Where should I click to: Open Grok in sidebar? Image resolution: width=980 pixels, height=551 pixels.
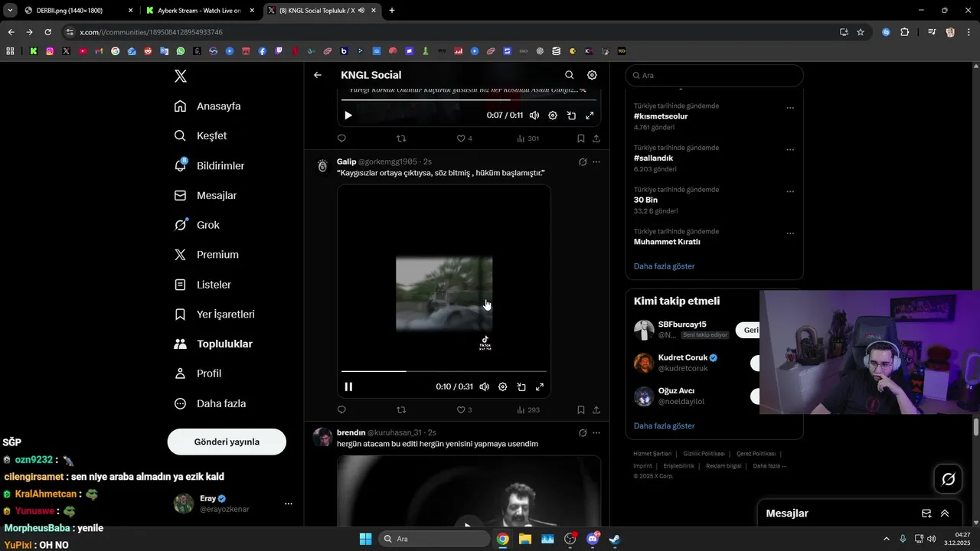pyautogui.click(x=197, y=225)
